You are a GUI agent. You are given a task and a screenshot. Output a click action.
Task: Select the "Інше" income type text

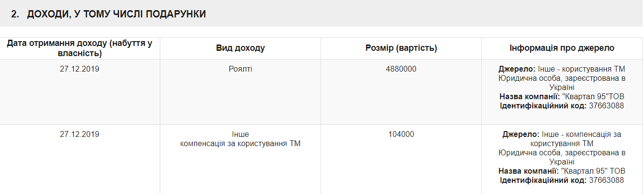pos(240,134)
